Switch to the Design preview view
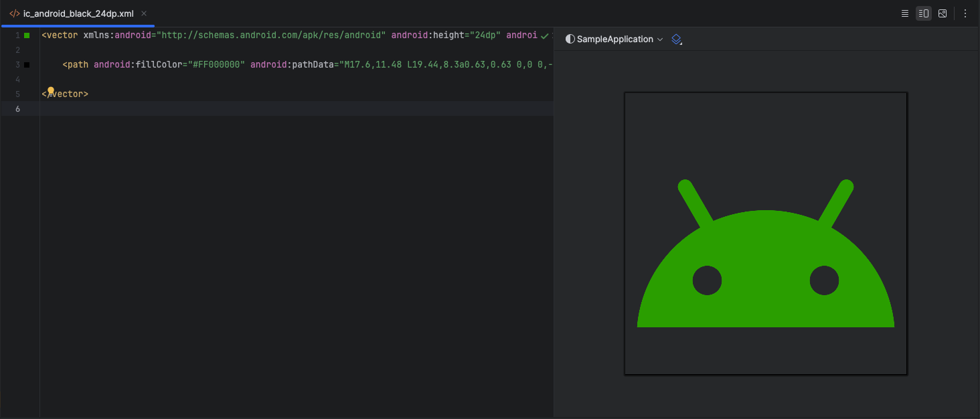Viewport: 980px width, 419px height. [943, 13]
